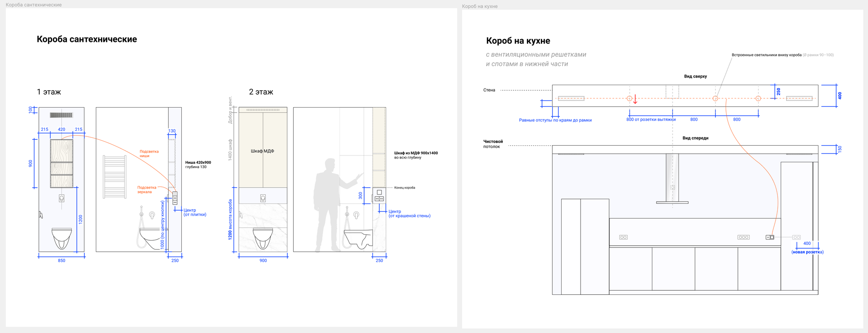Click the '850' width dimension

[x=61, y=261]
